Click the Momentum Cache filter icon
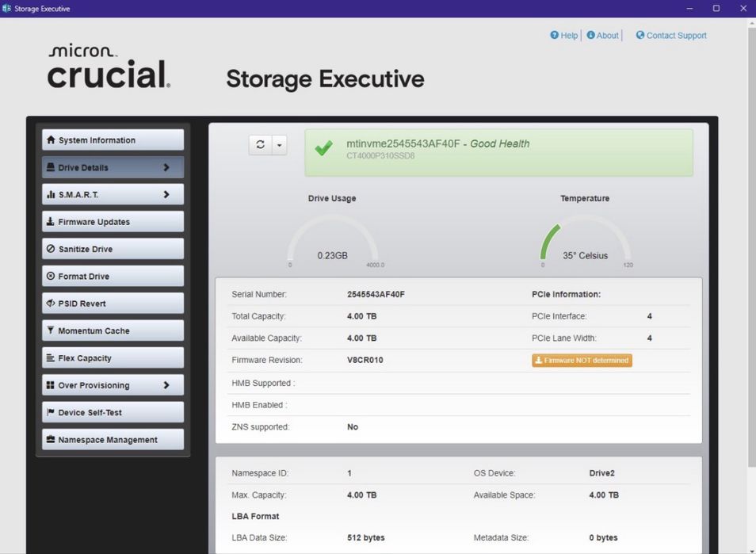 tap(50, 330)
